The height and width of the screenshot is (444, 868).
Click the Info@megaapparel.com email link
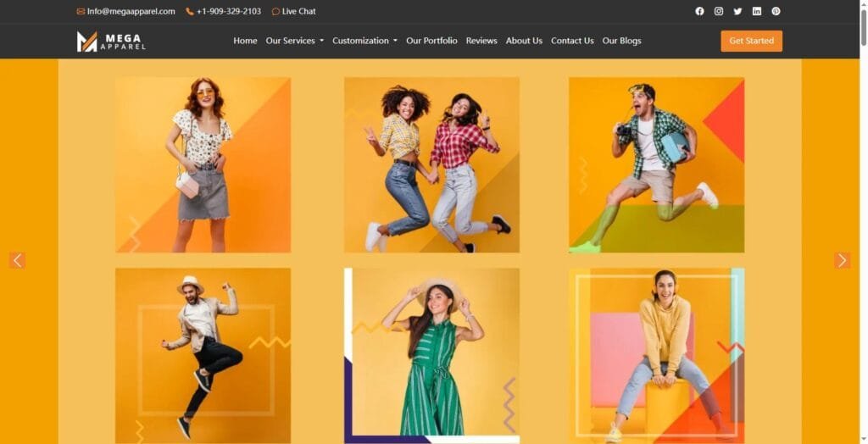point(131,12)
